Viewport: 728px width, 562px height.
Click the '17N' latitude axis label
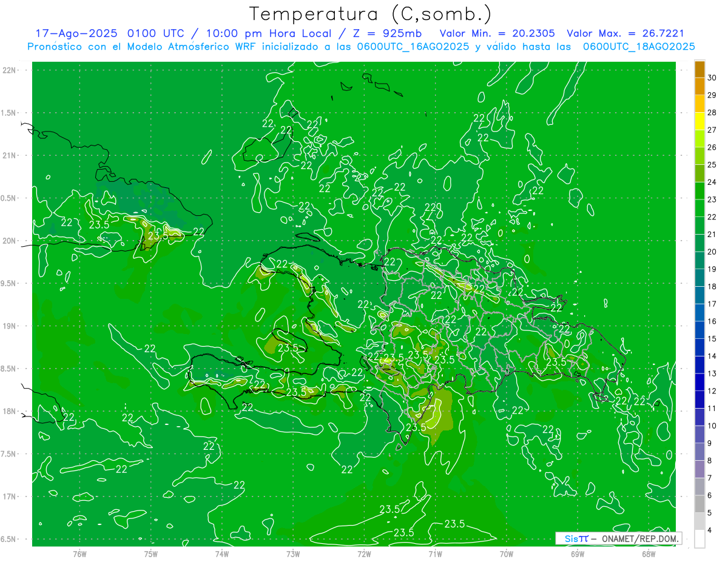10,497
